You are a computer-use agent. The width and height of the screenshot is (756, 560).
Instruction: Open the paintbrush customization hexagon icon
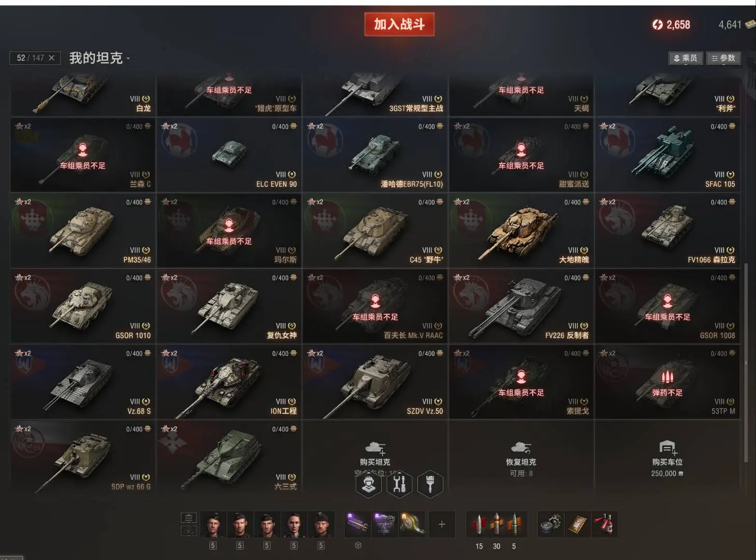[x=430, y=484]
